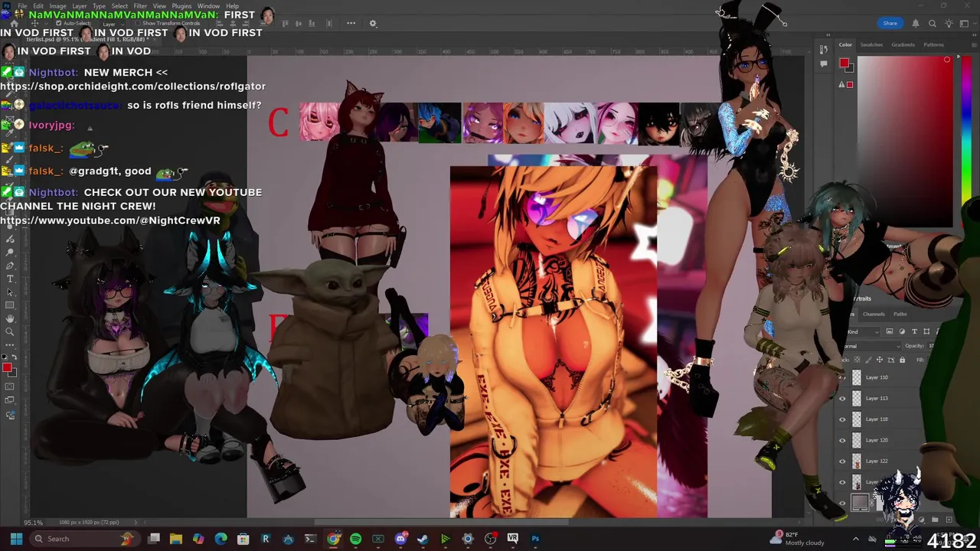Screen dimensions: 980x551
Task: Open the Windows Start menu
Action: (16, 539)
